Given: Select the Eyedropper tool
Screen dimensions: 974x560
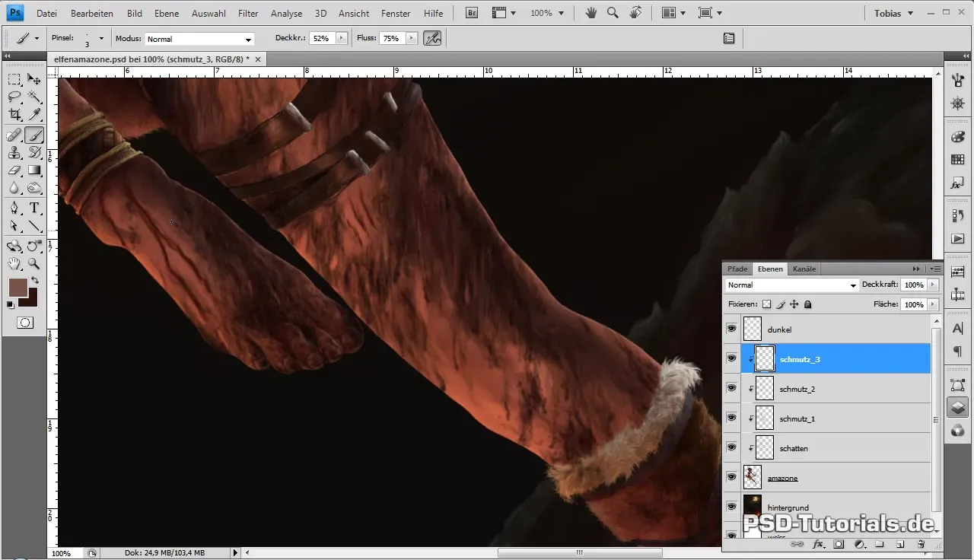Looking at the screenshot, I should [34, 115].
